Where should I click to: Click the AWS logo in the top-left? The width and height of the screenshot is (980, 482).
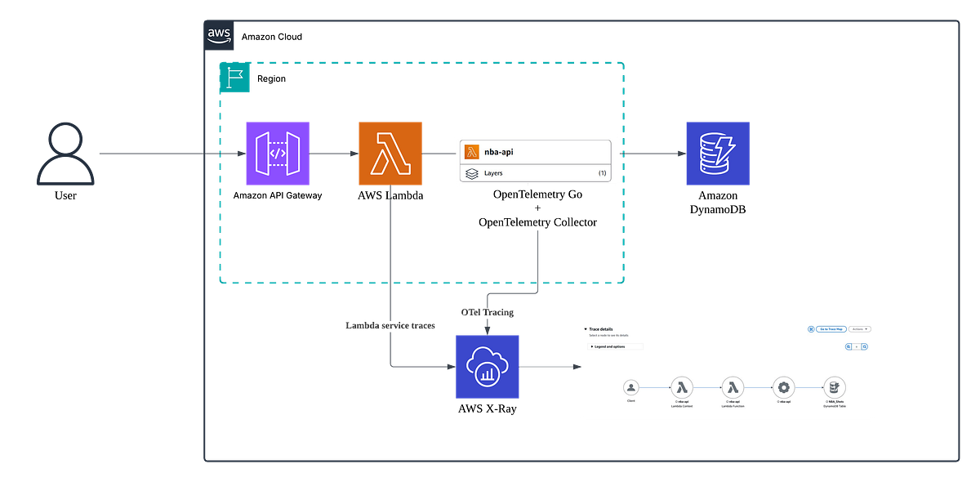(x=219, y=35)
